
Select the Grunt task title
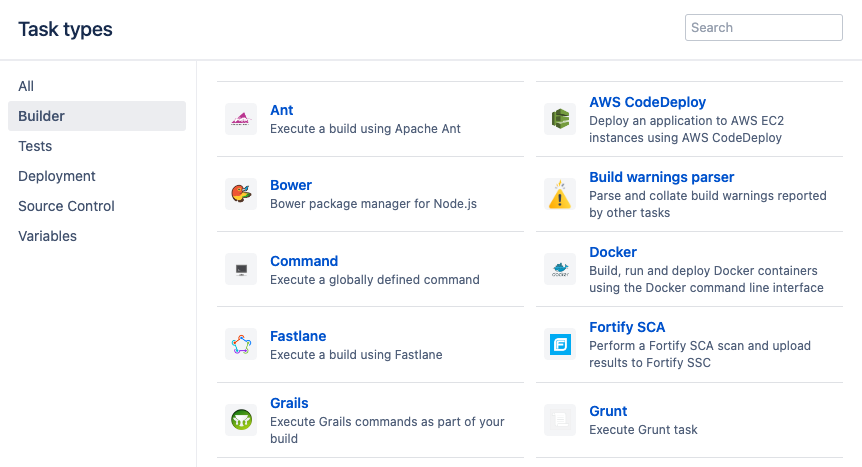[x=608, y=411]
